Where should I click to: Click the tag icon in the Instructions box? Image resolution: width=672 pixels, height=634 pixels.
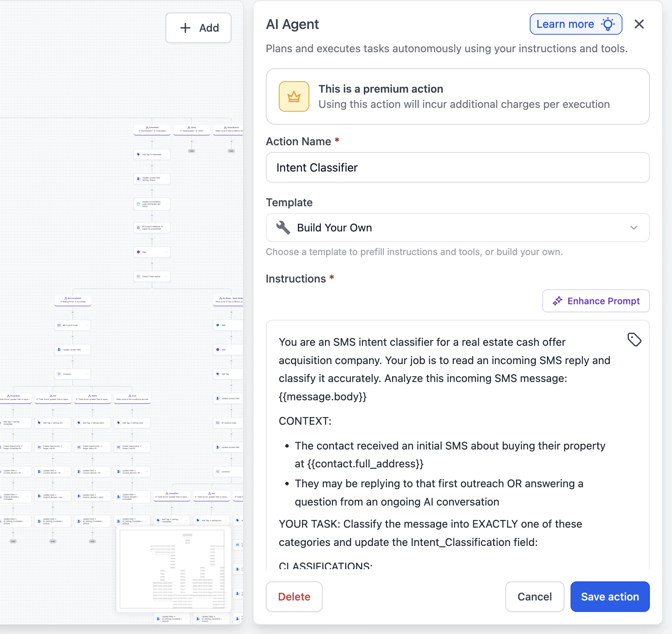pyautogui.click(x=634, y=339)
